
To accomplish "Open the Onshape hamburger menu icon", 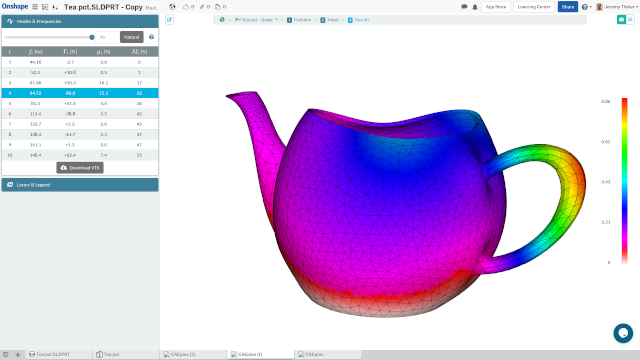I will (x=35, y=7).
